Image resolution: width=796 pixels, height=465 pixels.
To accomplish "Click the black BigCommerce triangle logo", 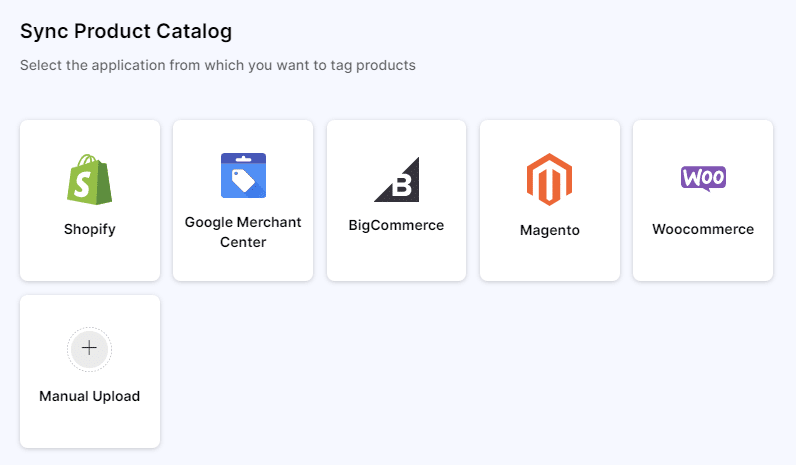I will (397, 180).
